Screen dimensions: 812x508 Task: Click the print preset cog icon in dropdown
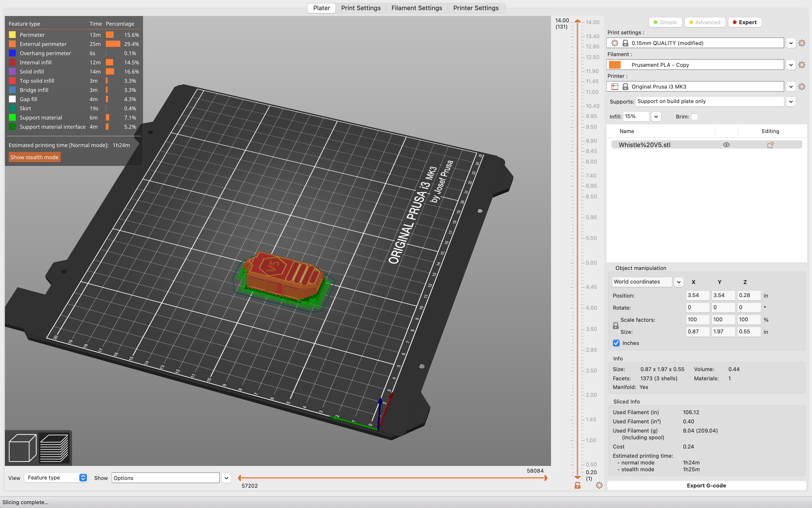pyautogui.click(x=615, y=43)
